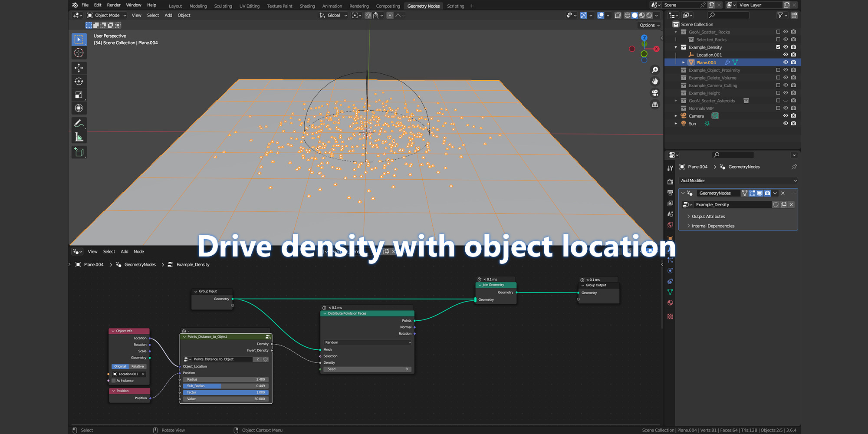Click the pan view hand icon
Image resolution: width=868 pixels, height=434 pixels.
pyautogui.click(x=655, y=81)
